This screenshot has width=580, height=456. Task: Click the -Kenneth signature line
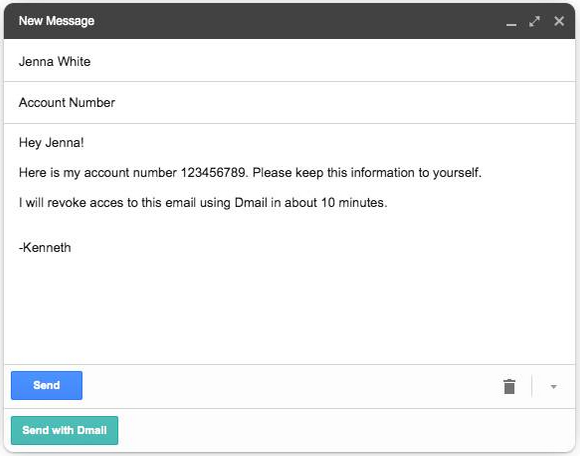[45, 247]
